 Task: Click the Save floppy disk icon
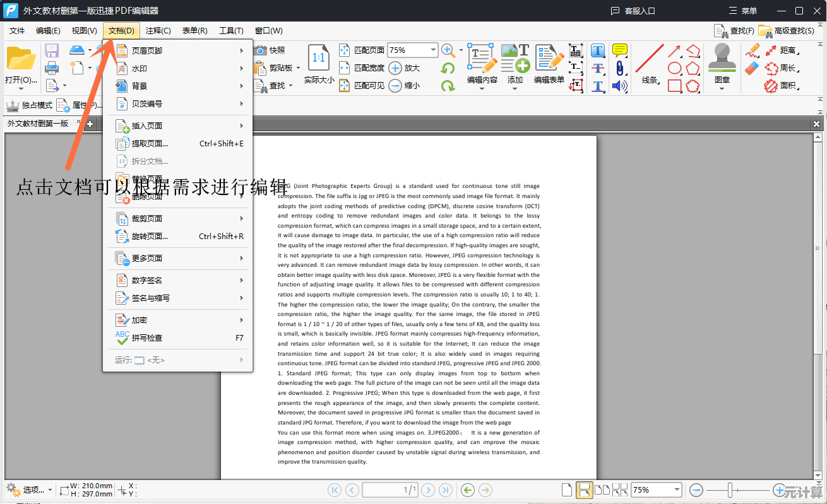click(x=52, y=50)
